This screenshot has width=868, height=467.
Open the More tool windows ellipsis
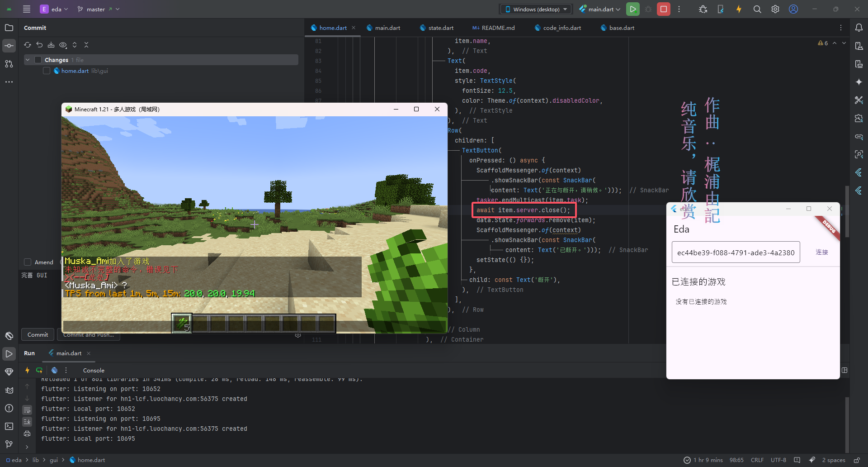click(9, 82)
